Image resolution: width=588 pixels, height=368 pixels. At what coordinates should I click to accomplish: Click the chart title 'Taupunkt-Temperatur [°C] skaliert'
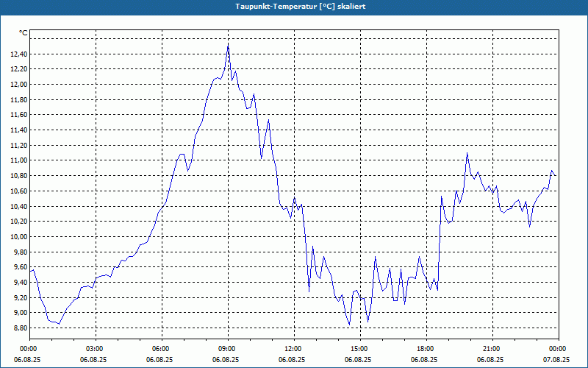coord(301,7)
